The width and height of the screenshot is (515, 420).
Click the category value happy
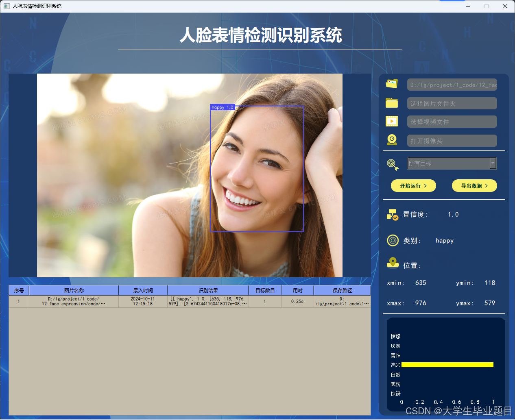point(445,241)
